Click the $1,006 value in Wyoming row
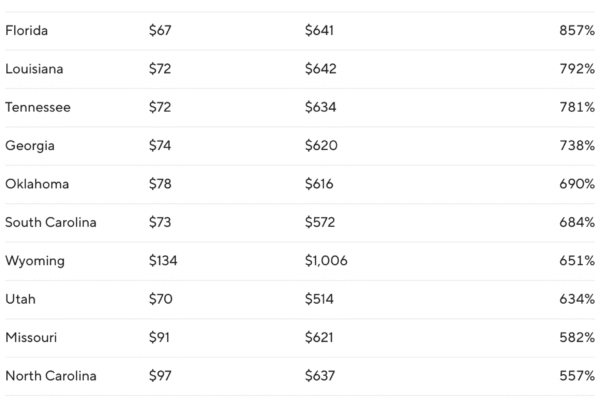 (x=326, y=261)
